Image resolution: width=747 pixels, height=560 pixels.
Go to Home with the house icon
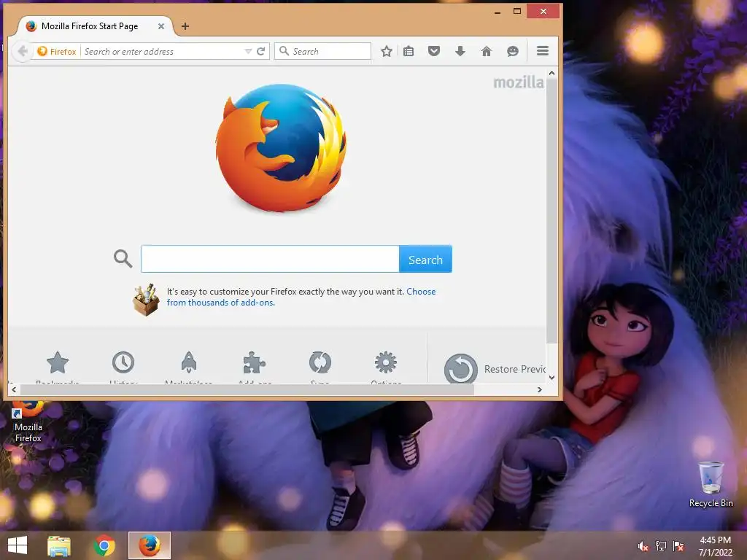(487, 51)
